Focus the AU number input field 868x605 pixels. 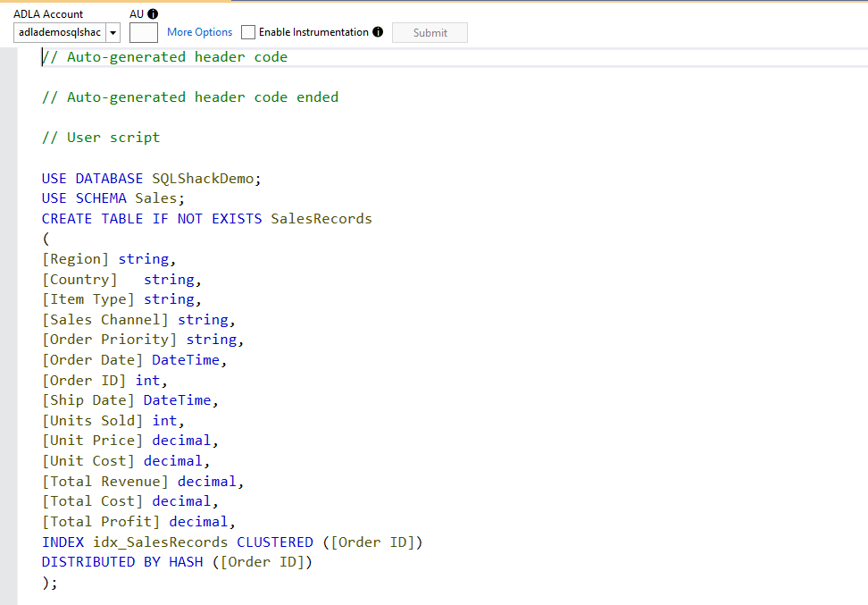coord(143,33)
